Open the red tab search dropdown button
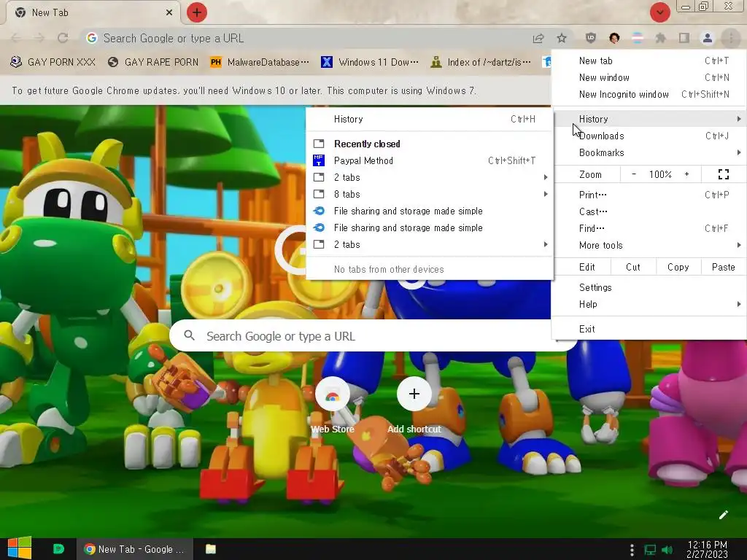Screen dimensions: 747x560 click(x=659, y=12)
